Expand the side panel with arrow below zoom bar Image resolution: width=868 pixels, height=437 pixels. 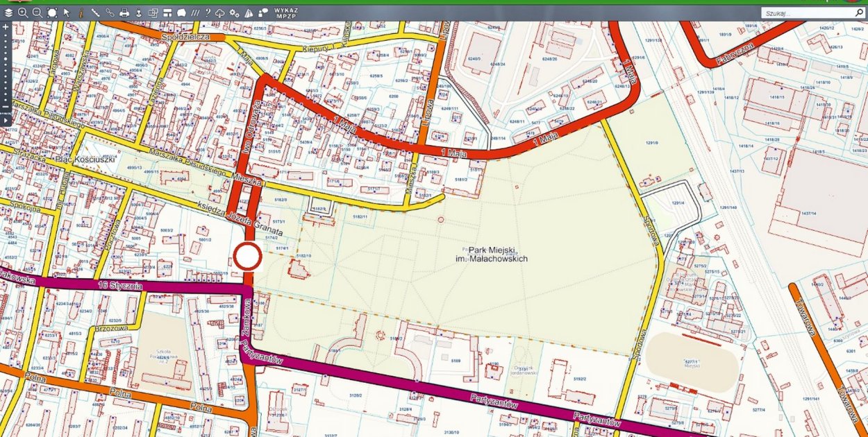6,121
